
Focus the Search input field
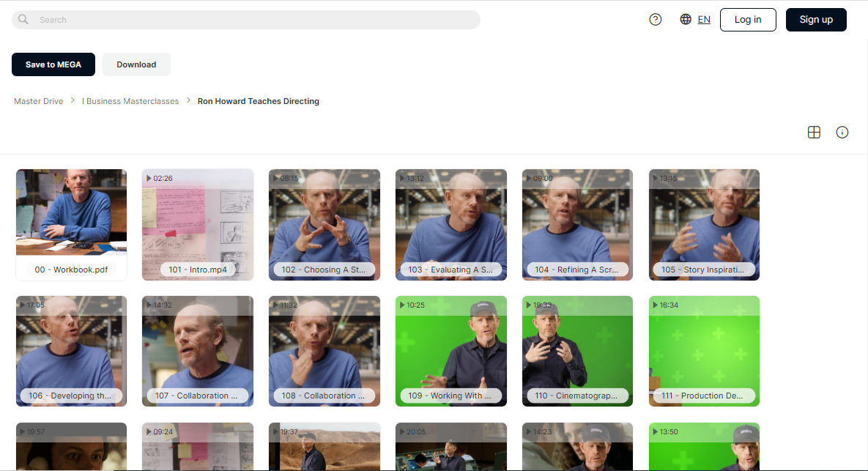click(x=246, y=19)
